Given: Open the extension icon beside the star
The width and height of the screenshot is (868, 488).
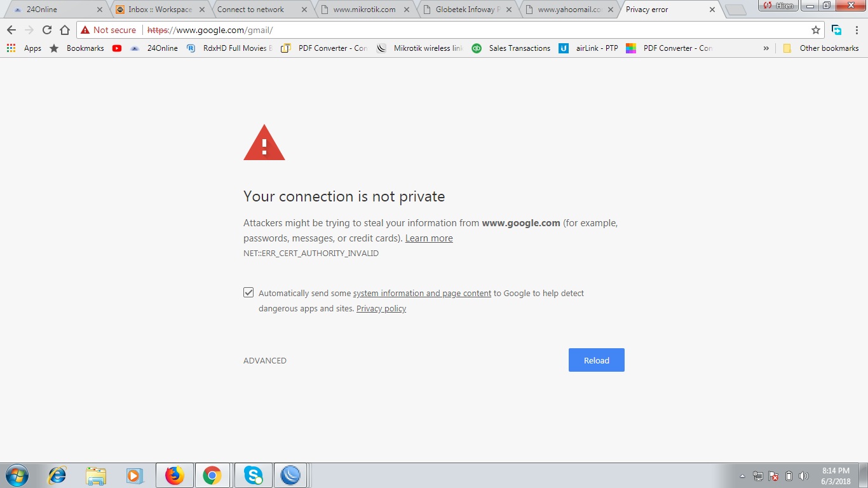Looking at the screenshot, I should (837, 30).
